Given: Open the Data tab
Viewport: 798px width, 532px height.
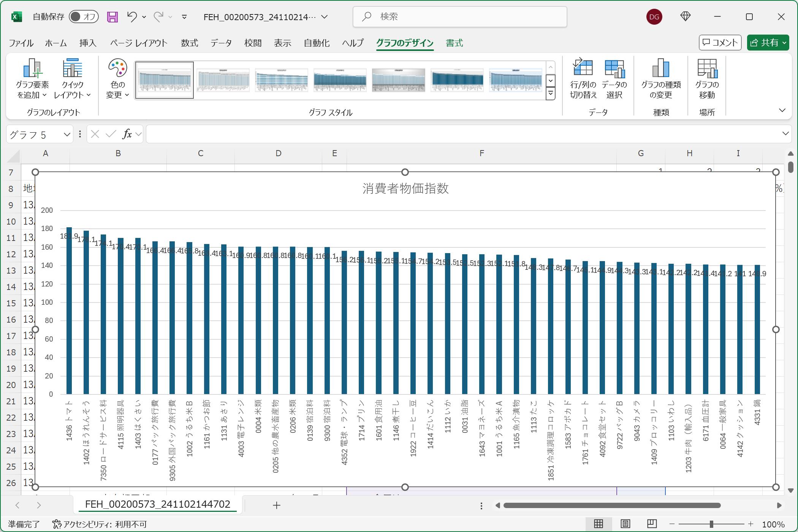Looking at the screenshot, I should tap(221, 43).
